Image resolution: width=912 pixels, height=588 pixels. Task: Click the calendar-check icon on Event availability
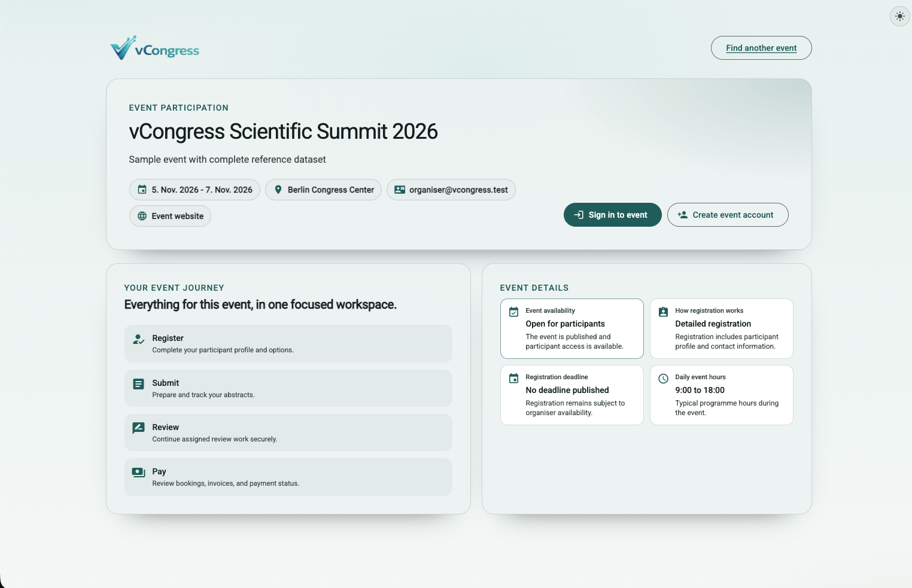point(513,312)
